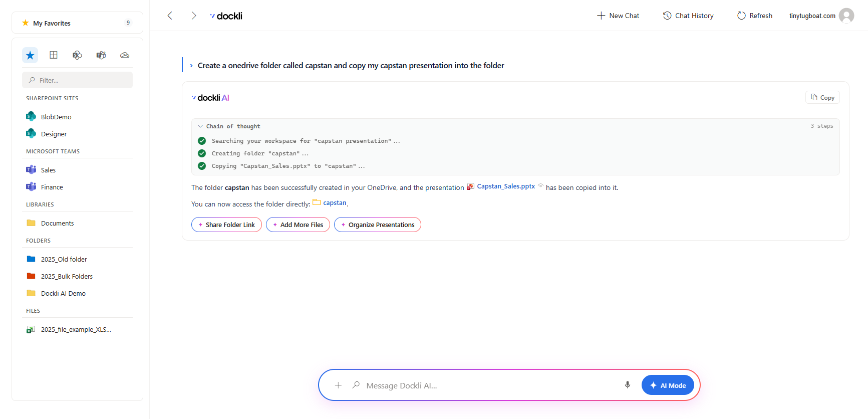
Task: Click the Excel icon for 2025_file_example_XLS
Action: tap(31, 329)
